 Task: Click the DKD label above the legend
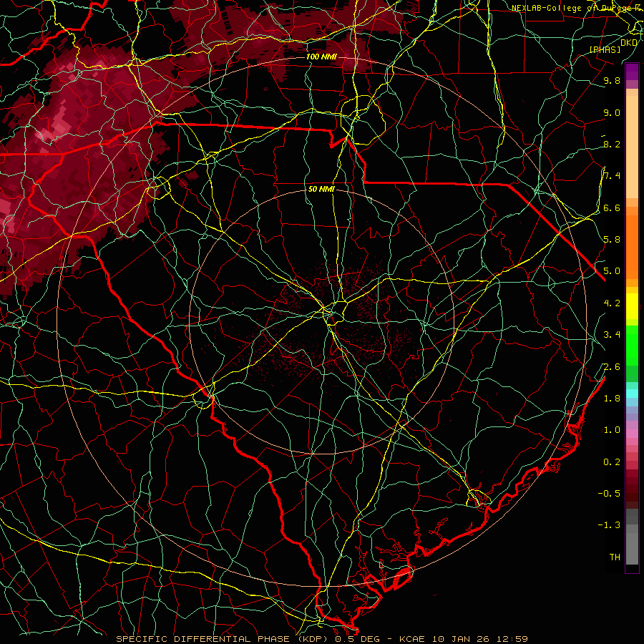click(x=629, y=43)
